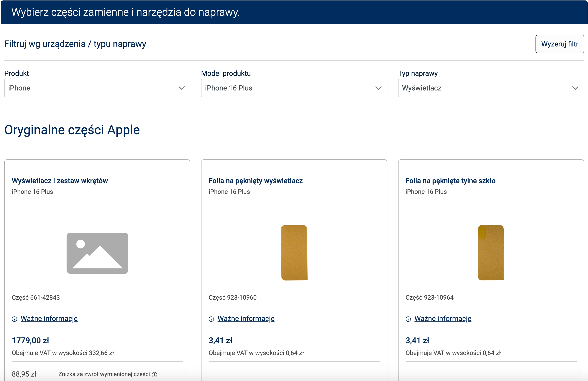Click the text Część 923-10960
This screenshot has width=588, height=381.
point(232,297)
